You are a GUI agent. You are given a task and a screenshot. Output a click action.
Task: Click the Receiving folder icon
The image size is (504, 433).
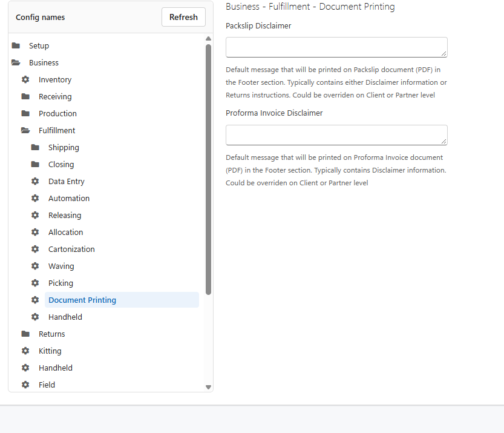[x=25, y=96]
